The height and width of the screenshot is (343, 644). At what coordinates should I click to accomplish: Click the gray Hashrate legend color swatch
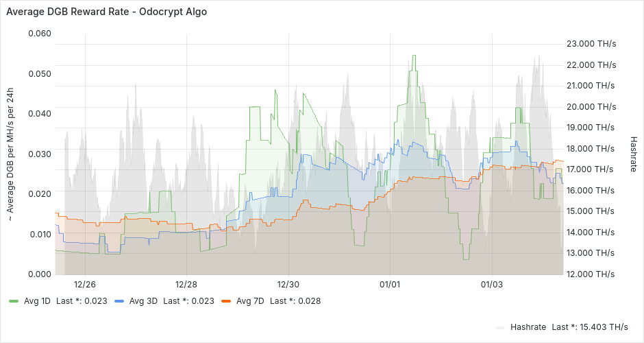(501, 327)
